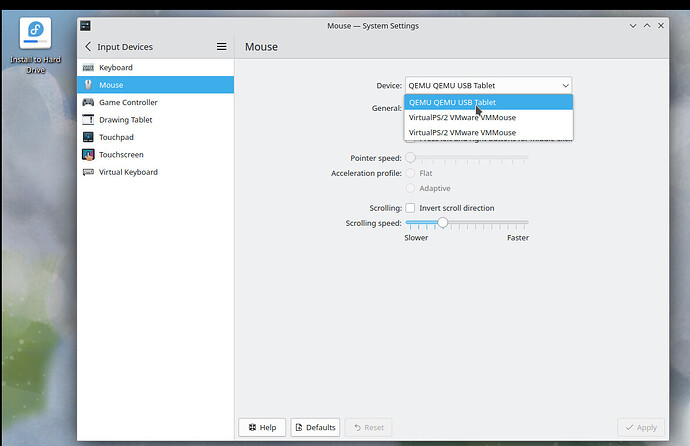Click the Defaults button
Screen dimensions: 690x446
(x=315, y=428)
